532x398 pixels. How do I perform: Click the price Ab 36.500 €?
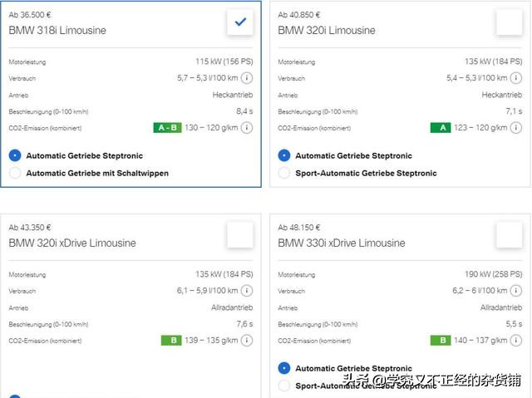pyautogui.click(x=30, y=15)
